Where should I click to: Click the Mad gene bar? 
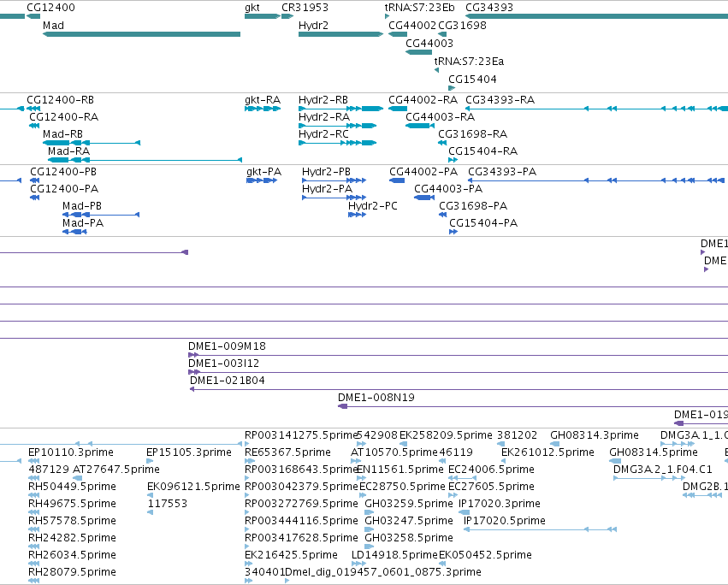142,34
